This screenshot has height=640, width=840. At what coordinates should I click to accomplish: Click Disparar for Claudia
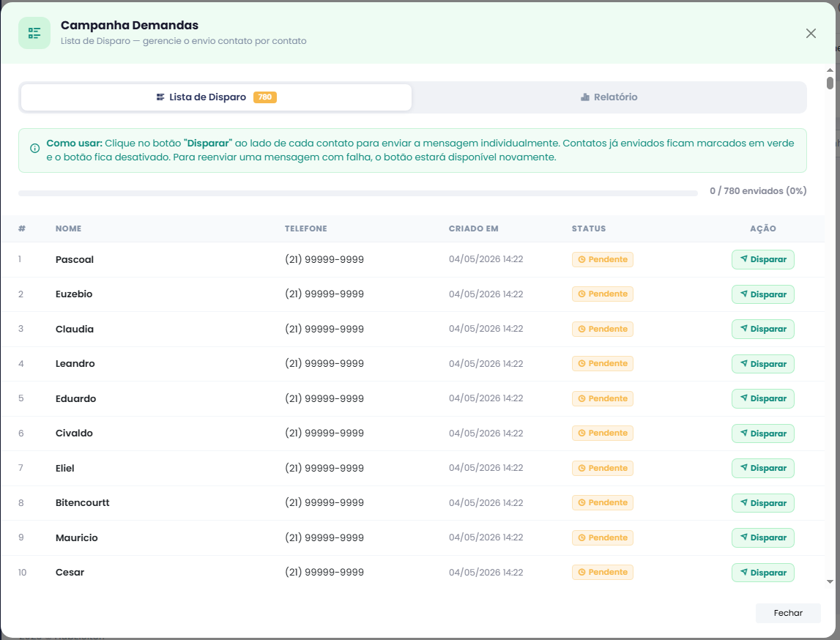(763, 329)
